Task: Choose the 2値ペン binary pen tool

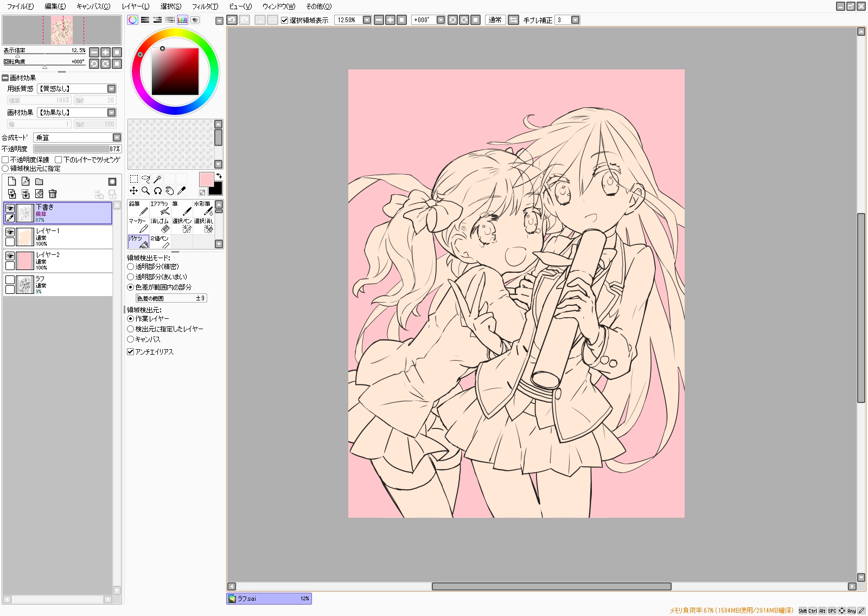Action: [160, 242]
